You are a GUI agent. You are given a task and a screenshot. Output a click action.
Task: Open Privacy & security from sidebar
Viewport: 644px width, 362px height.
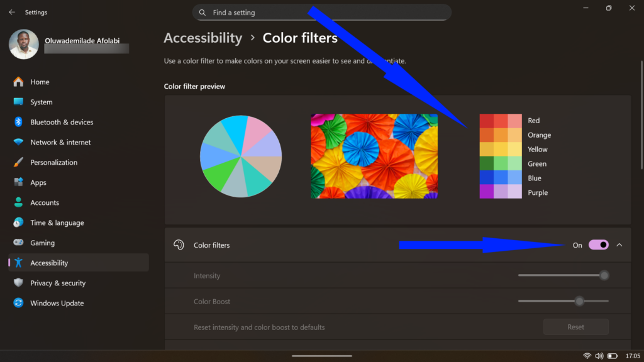(58, 283)
